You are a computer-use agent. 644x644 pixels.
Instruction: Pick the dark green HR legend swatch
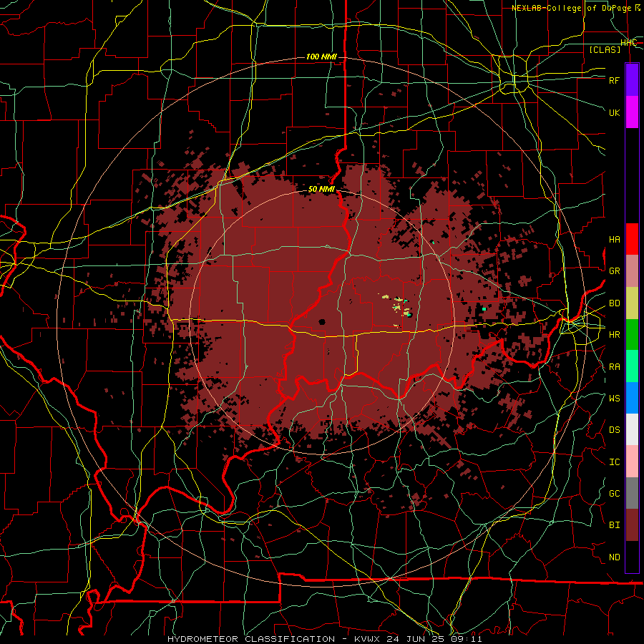click(632, 334)
